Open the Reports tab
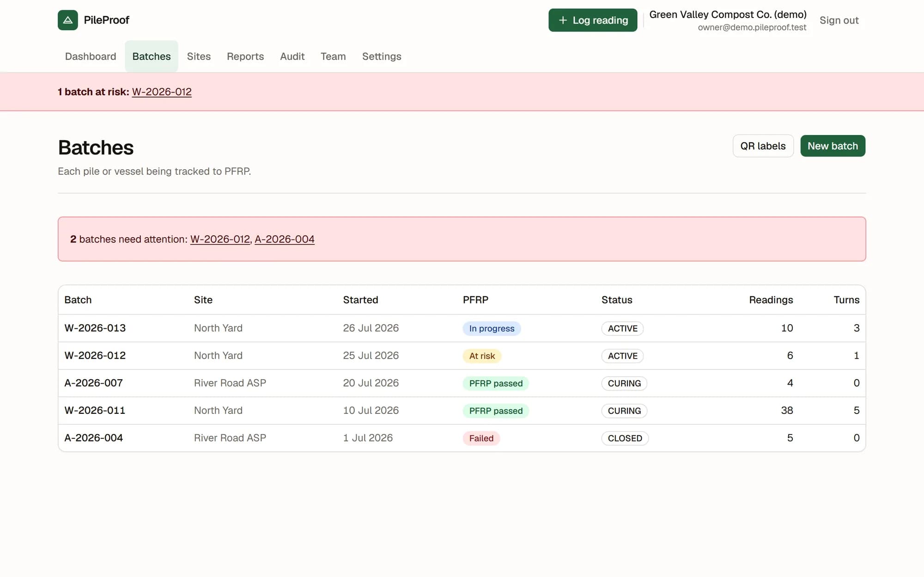 (245, 56)
